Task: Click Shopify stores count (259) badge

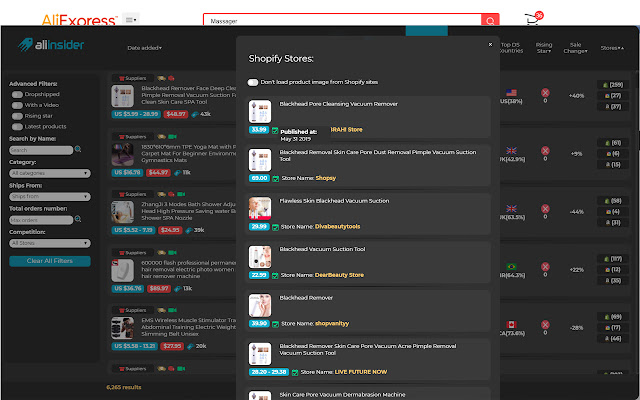Action: (613, 85)
